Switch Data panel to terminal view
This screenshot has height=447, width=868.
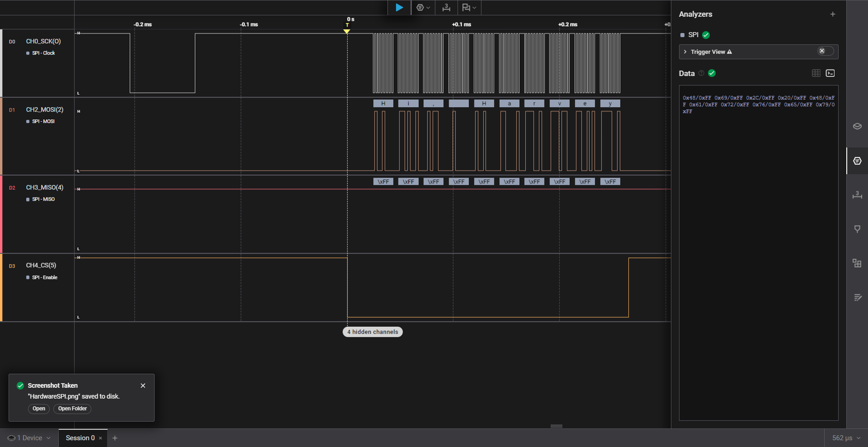(x=830, y=73)
